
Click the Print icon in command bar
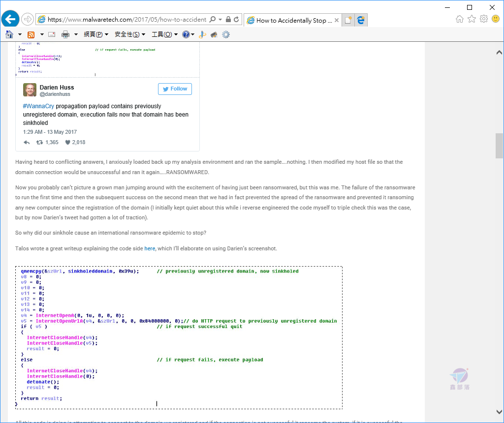pos(65,34)
